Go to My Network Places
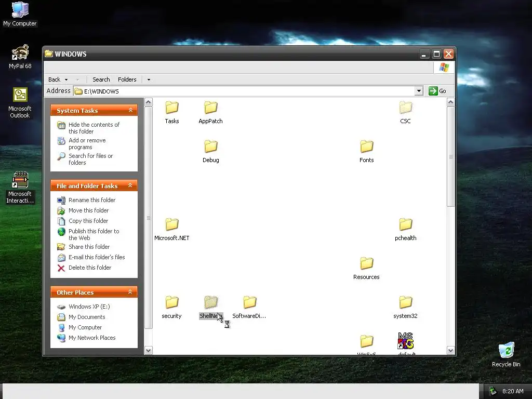The image size is (532, 399). [87, 338]
